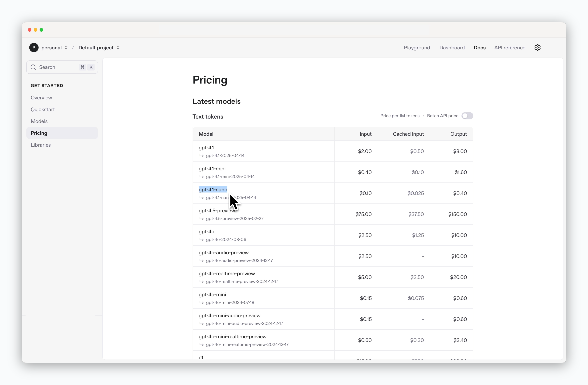The height and width of the screenshot is (385, 588).
Task: Click the gpt-4.1-nano-2025-04-14 snapshot name
Action: point(231,197)
